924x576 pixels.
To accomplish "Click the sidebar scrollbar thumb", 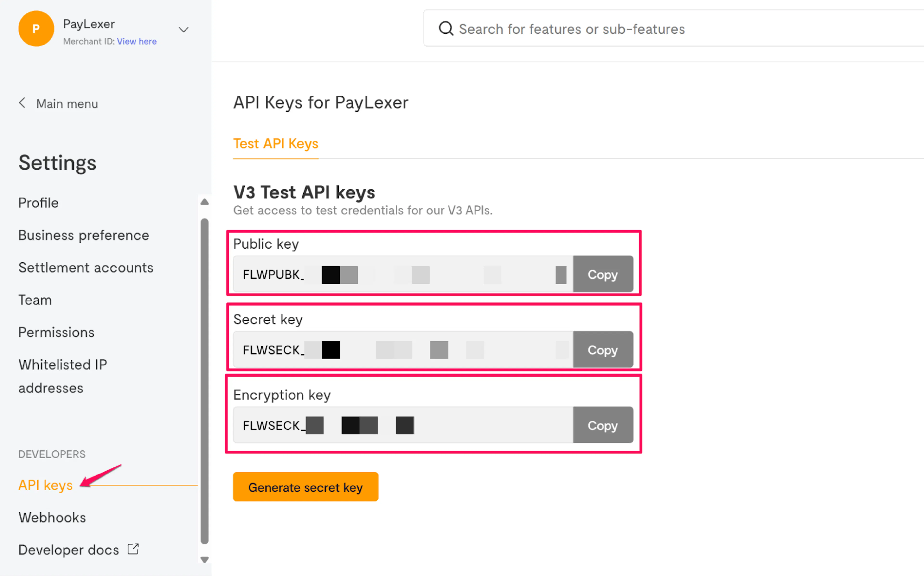I will click(205, 381).
